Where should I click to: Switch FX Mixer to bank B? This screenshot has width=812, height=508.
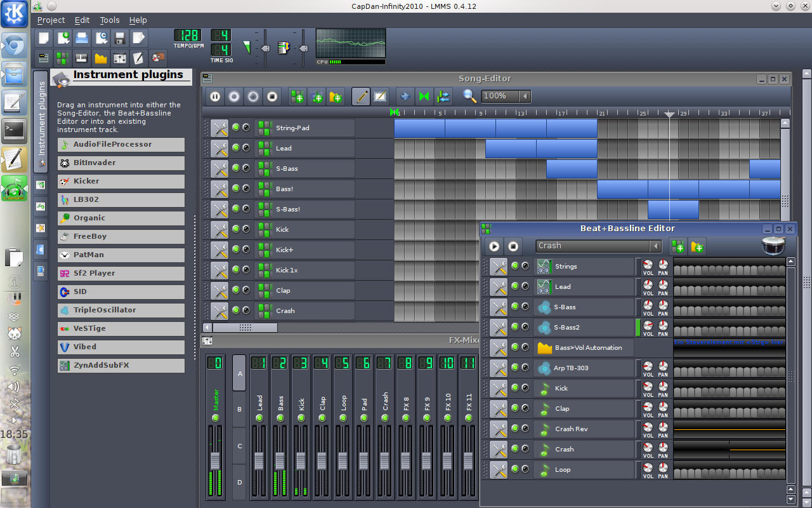[239, 410]
